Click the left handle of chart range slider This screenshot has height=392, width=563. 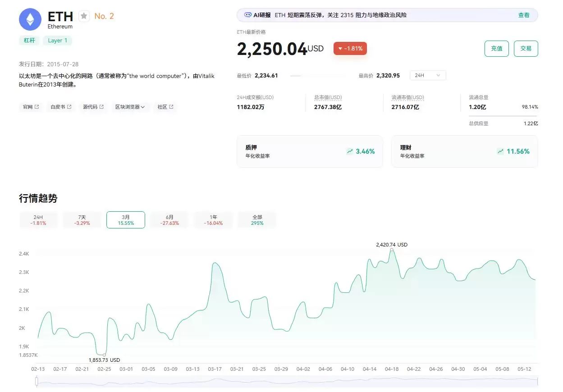coord(37,382)
